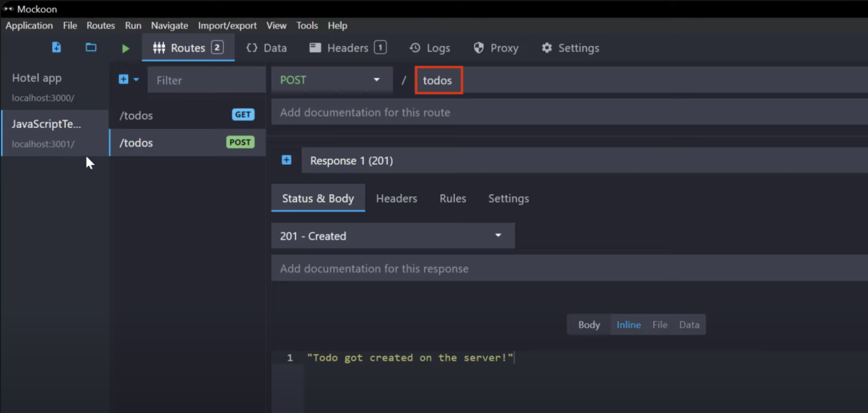Add a new route with the blue plus icon

(125, 80)
